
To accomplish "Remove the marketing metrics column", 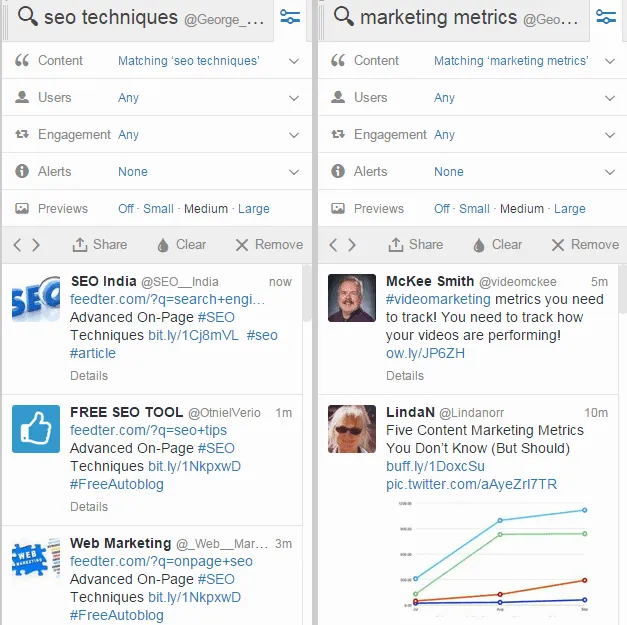I will (584, 244).
